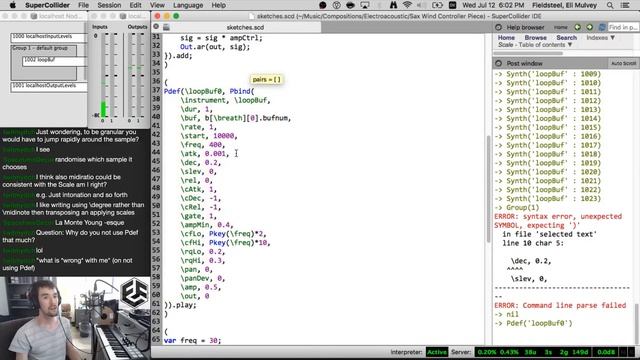Click the Find in page field
The width and height of the screenshot is (640, 360).
click(622, 27)
